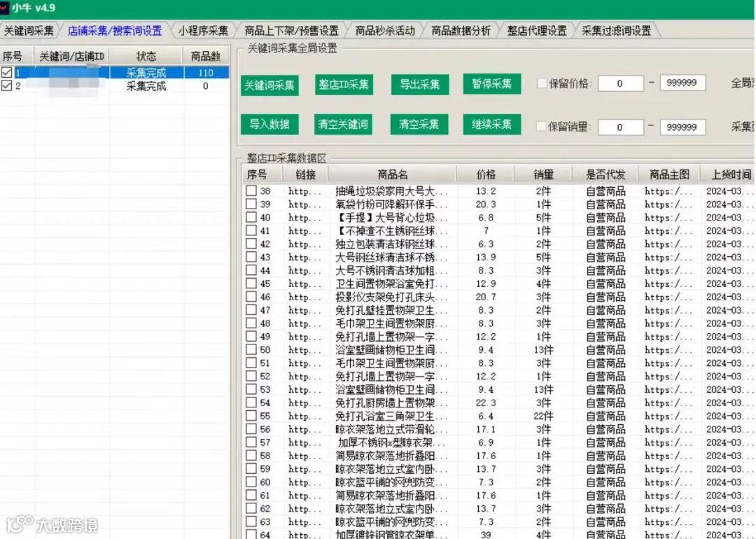This screenshot has height=539, width=756.
Task: Start 整店ID采集 button
Action: pos(343,85)
